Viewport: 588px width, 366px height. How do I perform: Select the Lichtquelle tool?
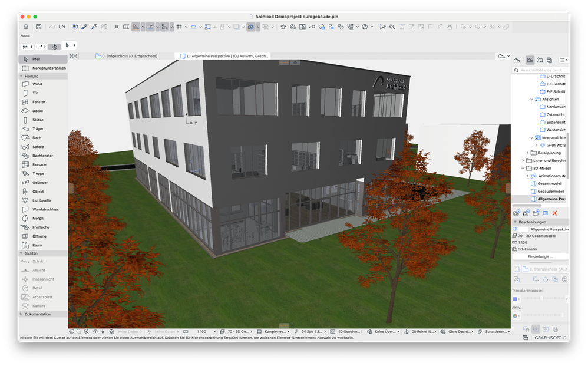point(43,200)
